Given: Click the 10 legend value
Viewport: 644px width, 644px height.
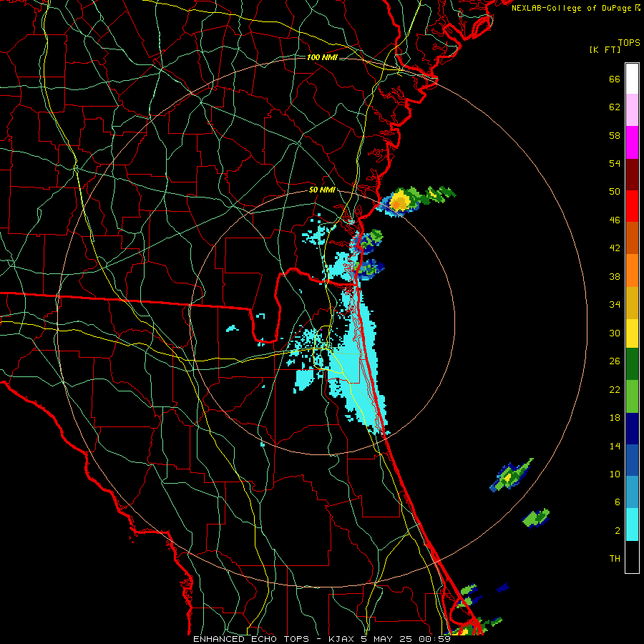Looking at the screenshot, I should (x=615, y=474).
